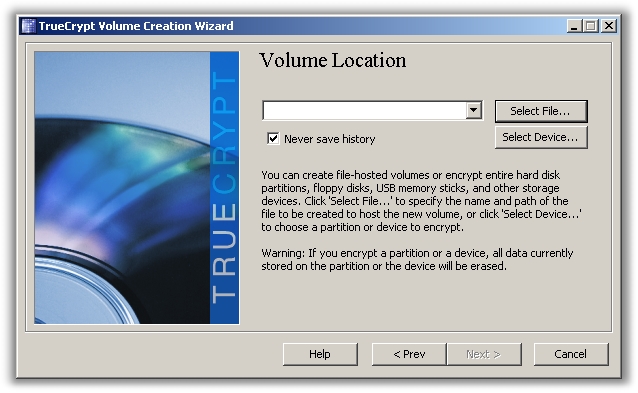Maximize the TrueCrypt wizard window
The image size is (638, 393).
[x=591, y=26]
